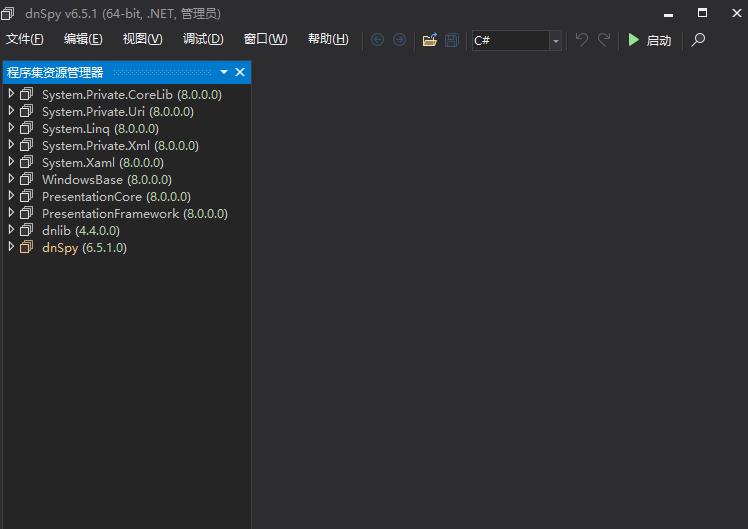
Task: Select System.Private.CoreLib (8.0.0.0) row text
Action: [132, 94]
